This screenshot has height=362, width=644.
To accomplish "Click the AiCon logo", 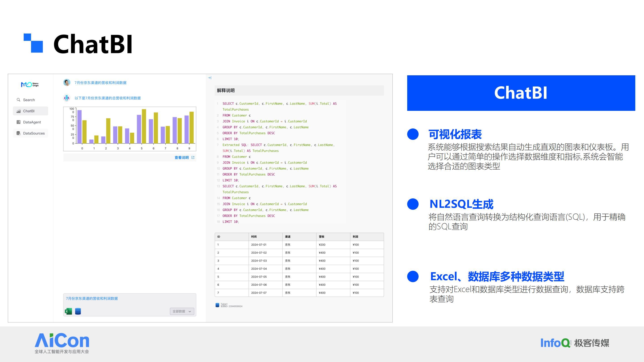I will [x=62, y=343].
